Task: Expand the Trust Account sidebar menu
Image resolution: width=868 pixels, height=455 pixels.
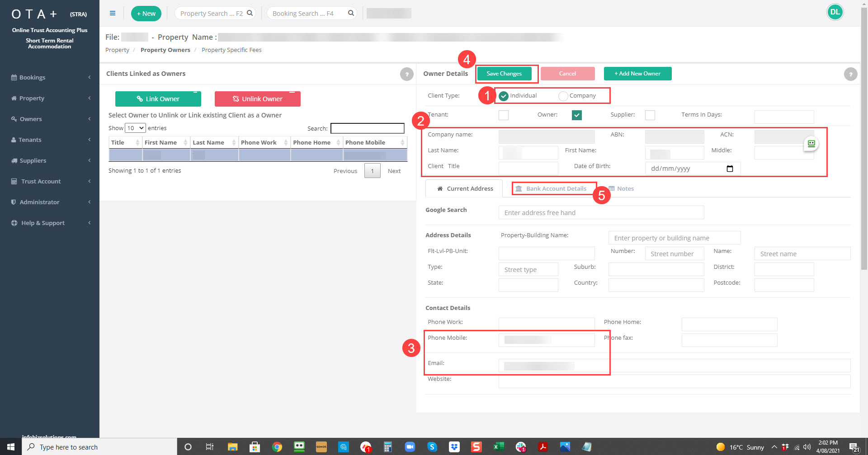Action: [50, 181]
